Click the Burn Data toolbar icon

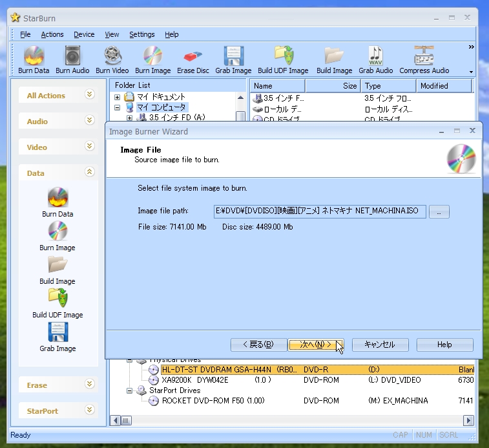(x=34, y=59)
